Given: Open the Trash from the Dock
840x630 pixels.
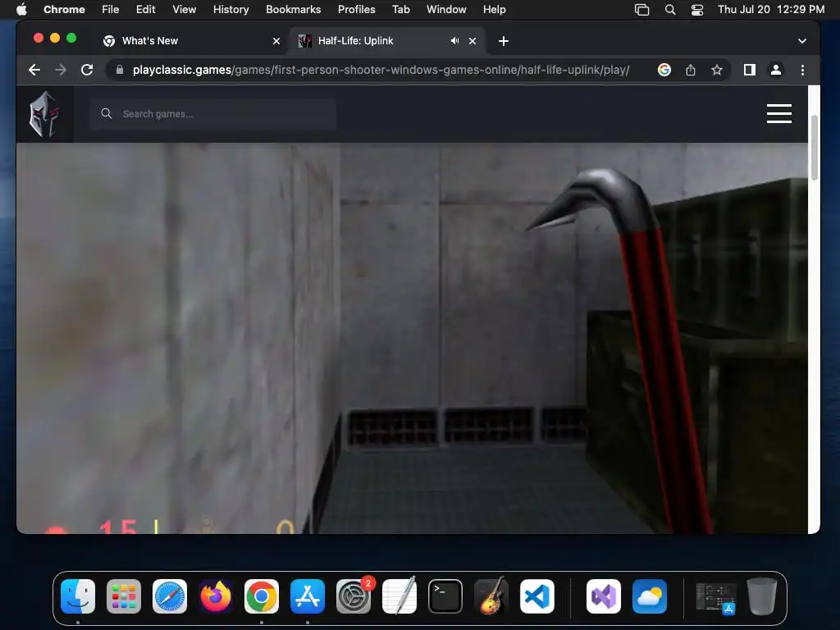Looking at the screenshot, I should click(762, 596).
